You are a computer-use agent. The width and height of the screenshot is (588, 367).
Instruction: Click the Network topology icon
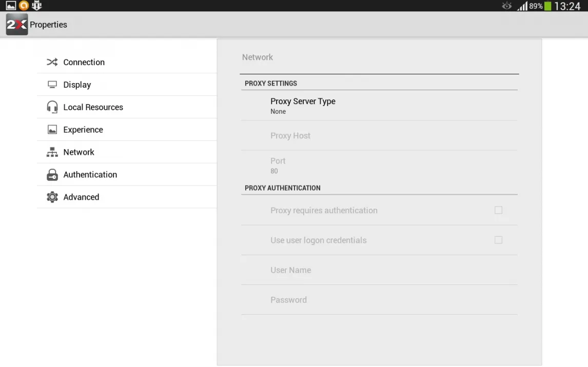click(x=52, y=152)
